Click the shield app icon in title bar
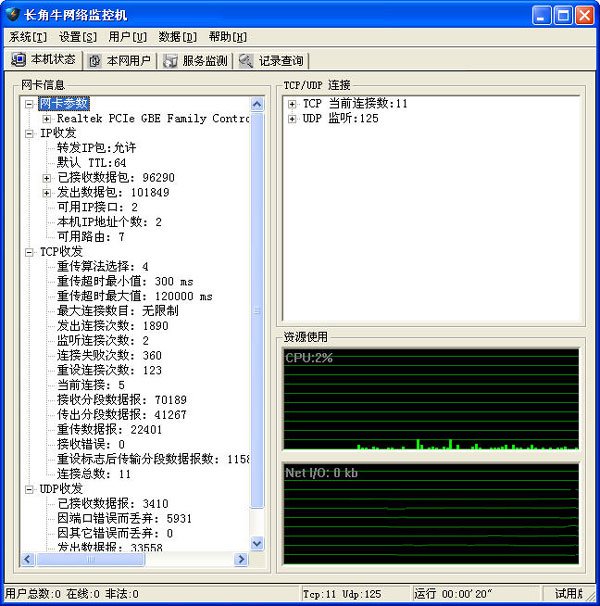The width and height of the screenshot is (600, 606). click(x=12, y=15)
